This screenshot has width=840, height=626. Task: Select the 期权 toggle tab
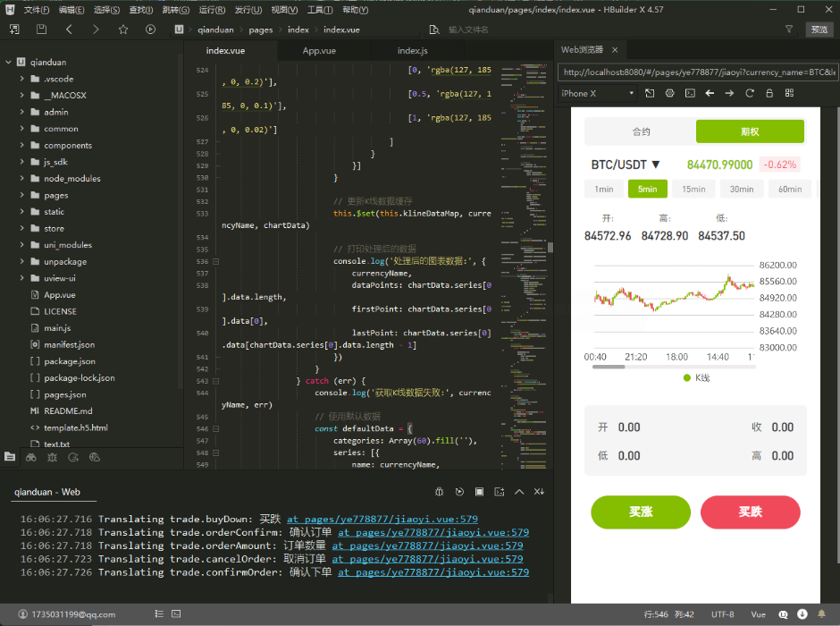750,131
